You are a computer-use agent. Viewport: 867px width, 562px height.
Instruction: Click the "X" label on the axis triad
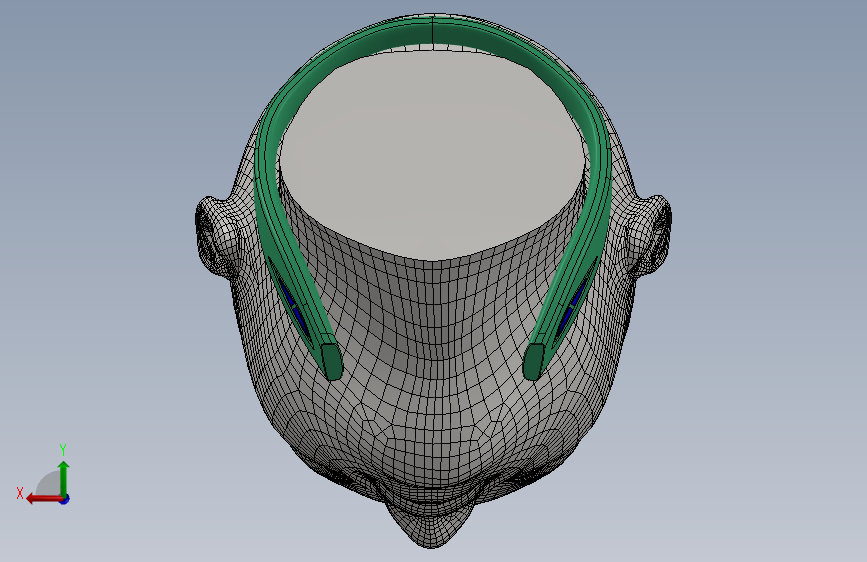20,493
